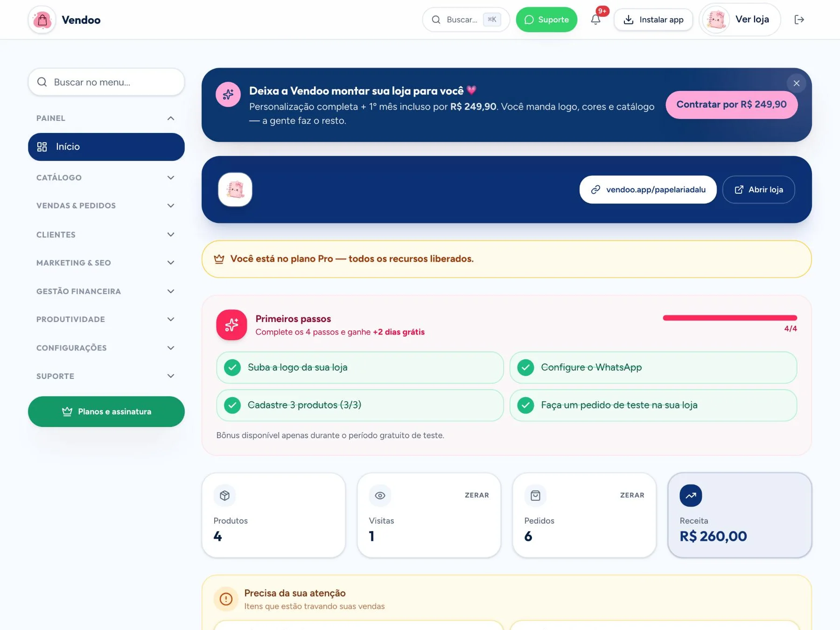Click Contratar por R$ 249,90
This screenshot has height=630, width=840.
point(731,105)
